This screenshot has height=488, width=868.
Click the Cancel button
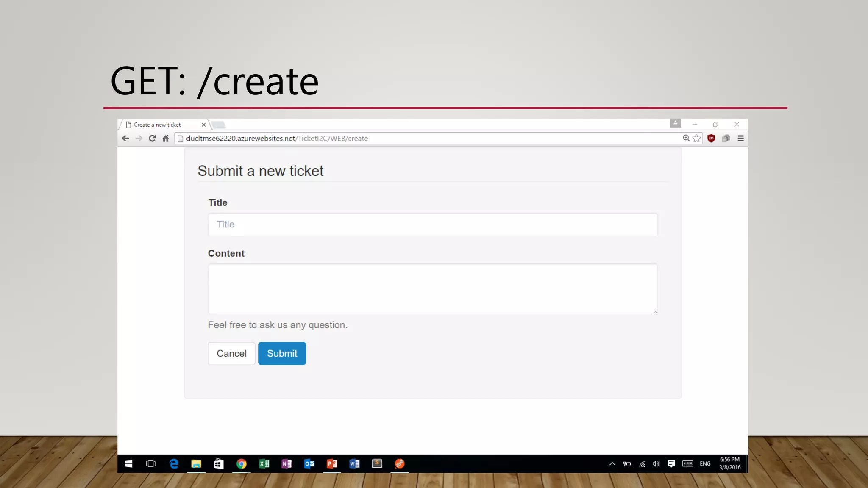click(231, 353)
